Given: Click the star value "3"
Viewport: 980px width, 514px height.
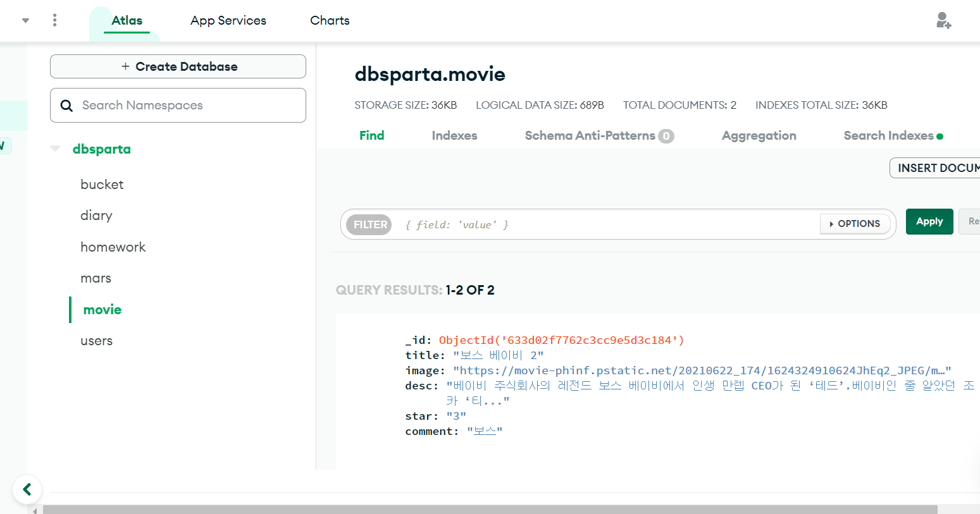Looking at the screenshot, I should 456,416.
